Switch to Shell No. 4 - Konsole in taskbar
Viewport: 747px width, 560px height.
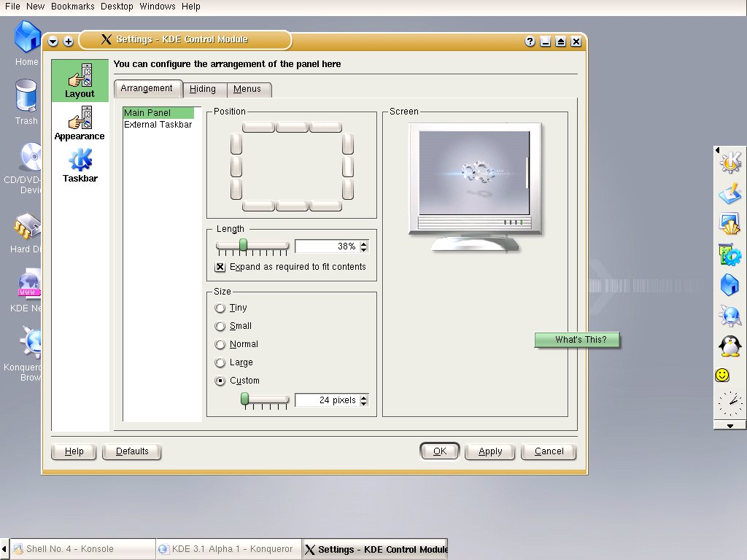[82, 549]
